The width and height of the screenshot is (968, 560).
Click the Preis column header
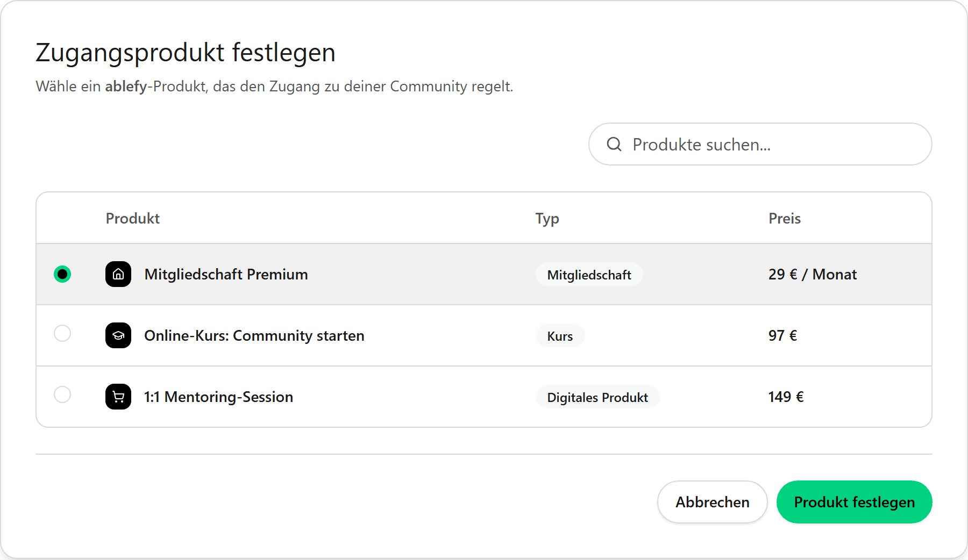point(785,218)
